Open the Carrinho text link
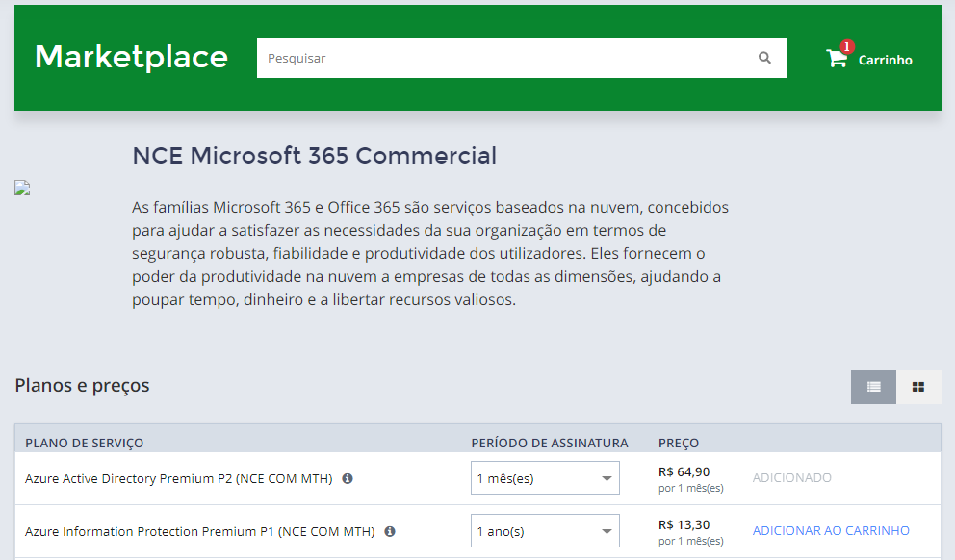955x560 pixels. (885, 60)
